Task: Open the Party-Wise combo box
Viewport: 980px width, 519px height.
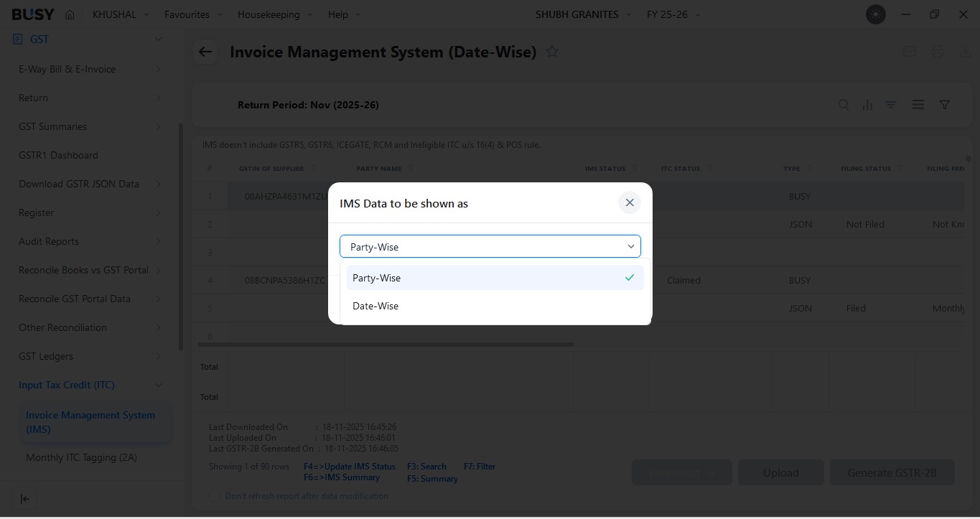Action: (490, 246)
